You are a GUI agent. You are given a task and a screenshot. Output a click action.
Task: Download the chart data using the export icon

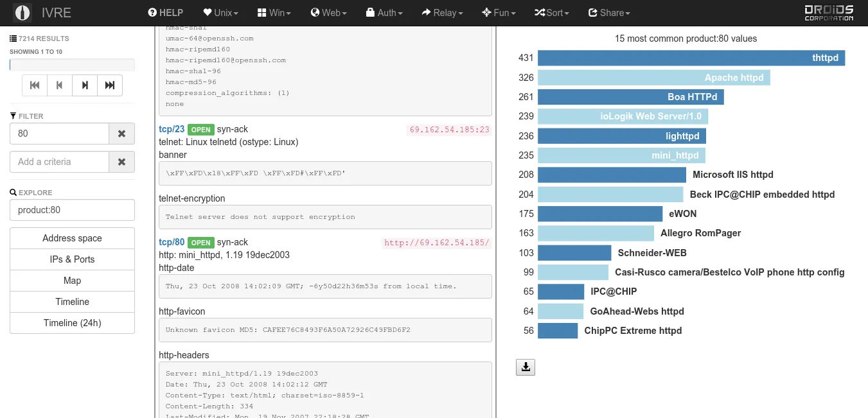click(x=526, y=367)
